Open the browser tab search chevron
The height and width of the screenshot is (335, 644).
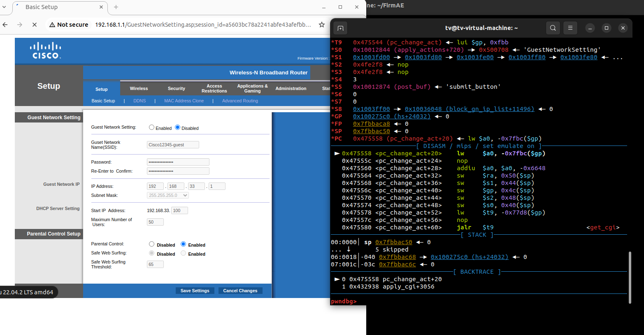tap(4, 7)
